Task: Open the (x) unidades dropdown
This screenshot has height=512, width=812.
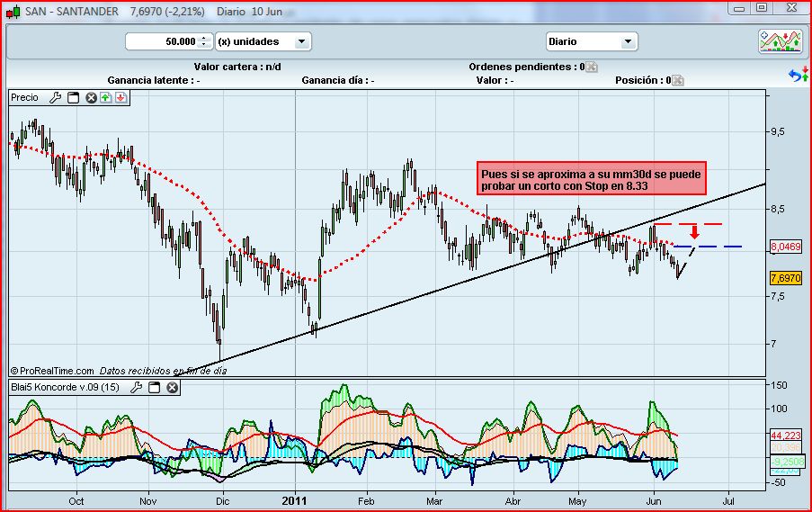Action: (x=263, y=41)
